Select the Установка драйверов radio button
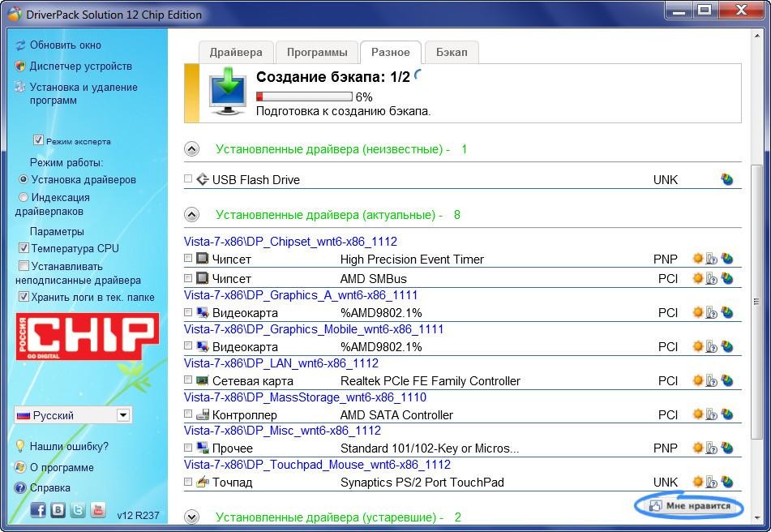The width and height of the screenshot is (771, 532). pos(24,179)
